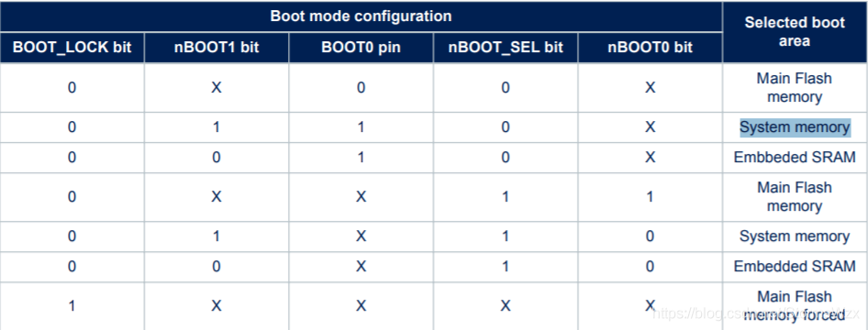Click the nBOOT1 bit column header

tap(217, 48)
